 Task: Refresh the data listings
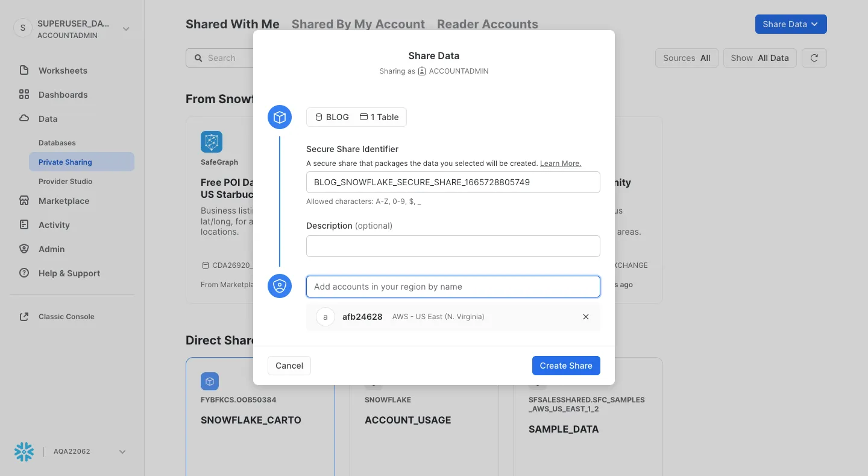[x=814, y=58]
